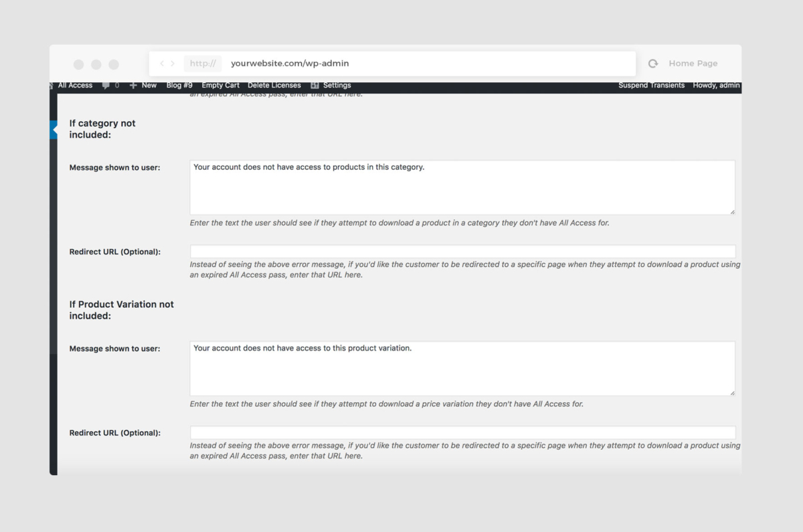
Task: Click the Settings icon in admin bar
Action: coord(315,86)
